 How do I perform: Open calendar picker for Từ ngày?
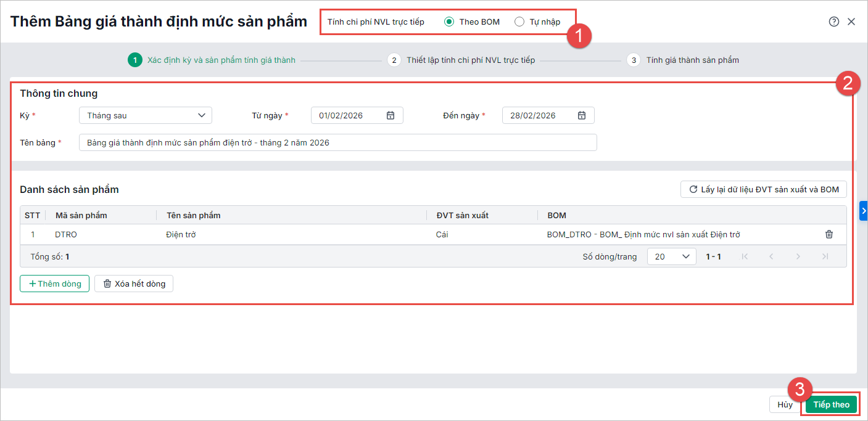(x=391, y=115)
